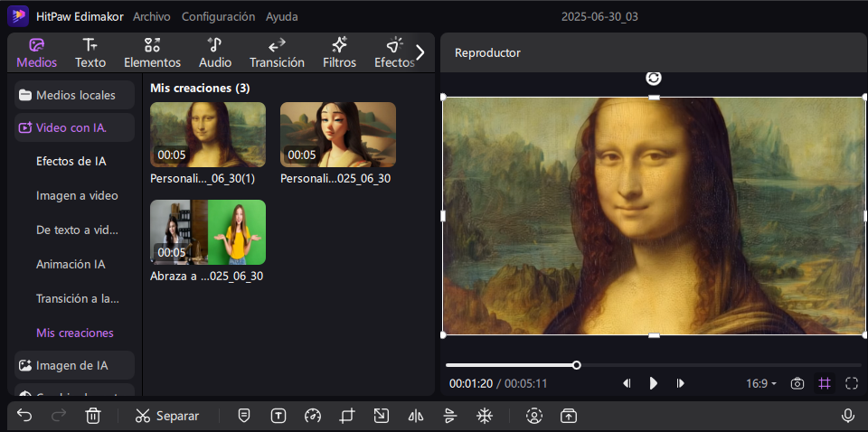Switch to the Efectos tab
The width and height of the screenshot is (868, 432).
[394, 53]
